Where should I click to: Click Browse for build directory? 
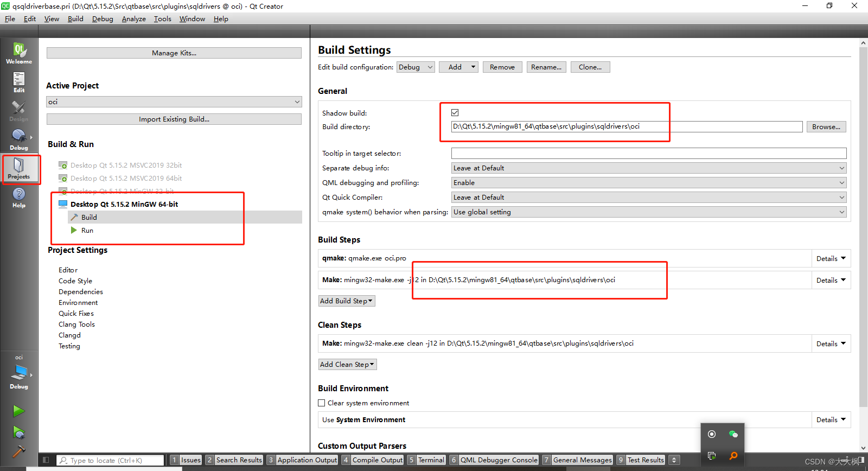point(826,127)
